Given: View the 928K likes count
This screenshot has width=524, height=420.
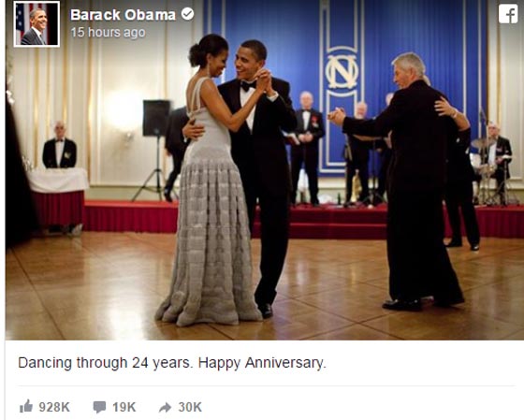Looking at the screenshot, I should click(x=54, y=407).
